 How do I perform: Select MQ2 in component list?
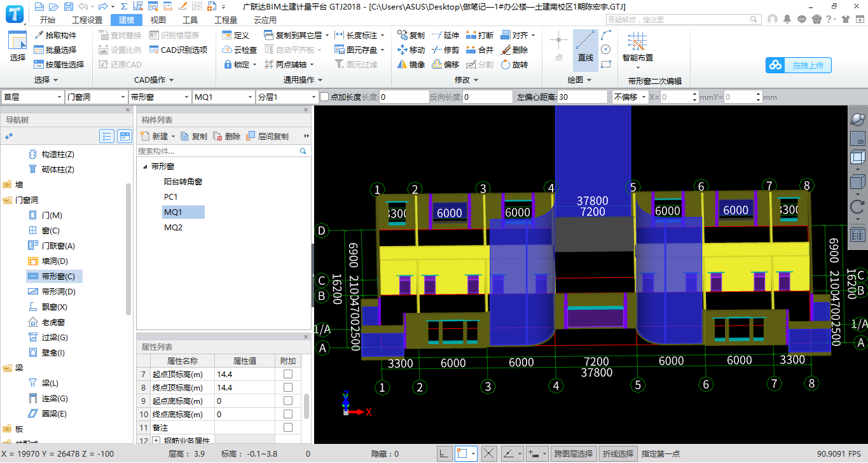(x=173, y=227)
